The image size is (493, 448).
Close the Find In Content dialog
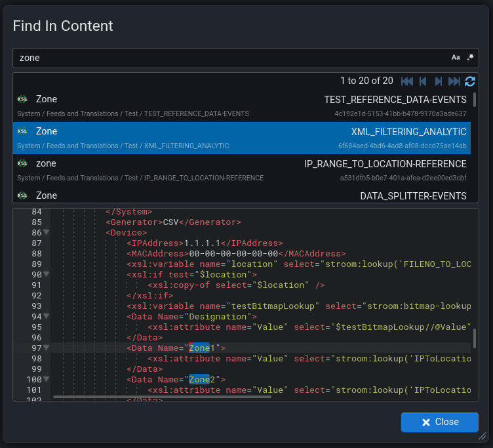pyautogui.click(x=439, y=422)
